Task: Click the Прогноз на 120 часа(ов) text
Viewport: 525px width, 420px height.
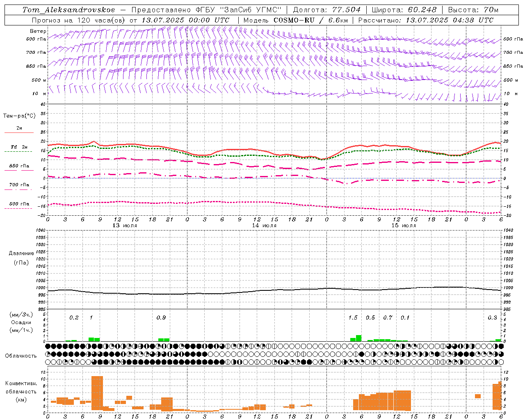Action: point(79,20)
